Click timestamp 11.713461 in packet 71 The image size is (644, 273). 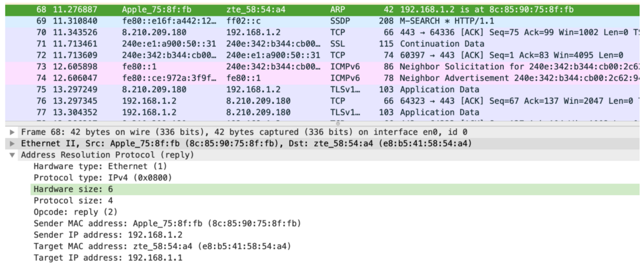click(x=73, y=43)
